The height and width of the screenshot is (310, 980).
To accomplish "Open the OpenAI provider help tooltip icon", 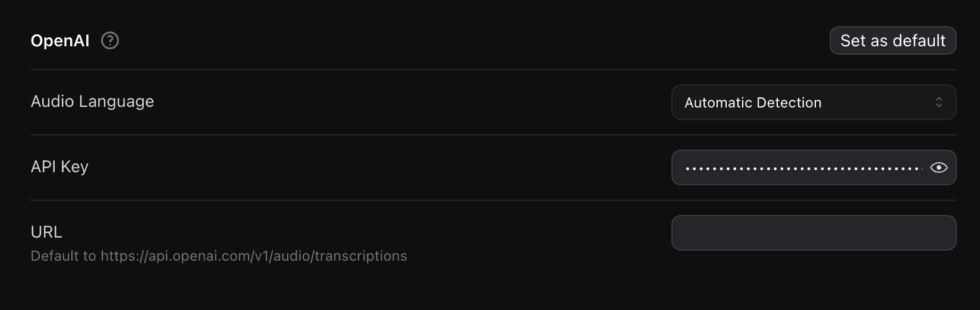I will point(110,40).
